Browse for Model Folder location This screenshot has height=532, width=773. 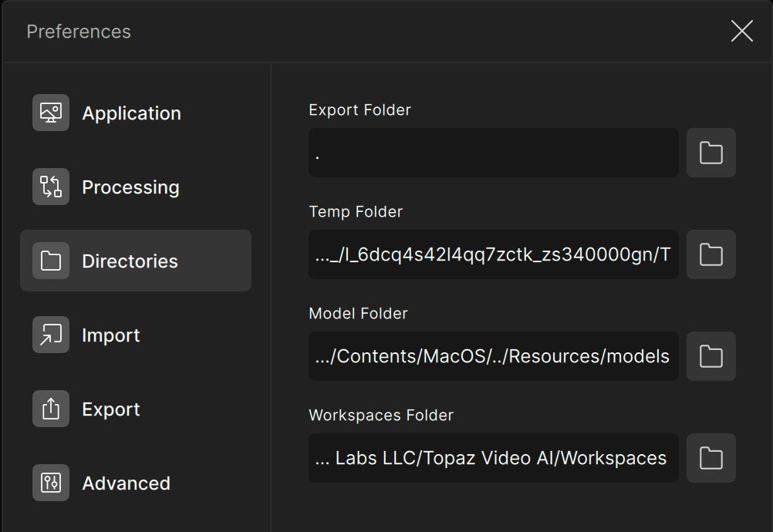[x=711, y=356]
